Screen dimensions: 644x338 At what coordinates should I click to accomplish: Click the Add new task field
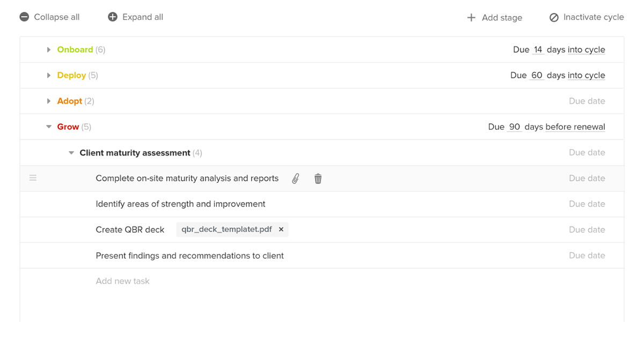[x=122, y=281]
